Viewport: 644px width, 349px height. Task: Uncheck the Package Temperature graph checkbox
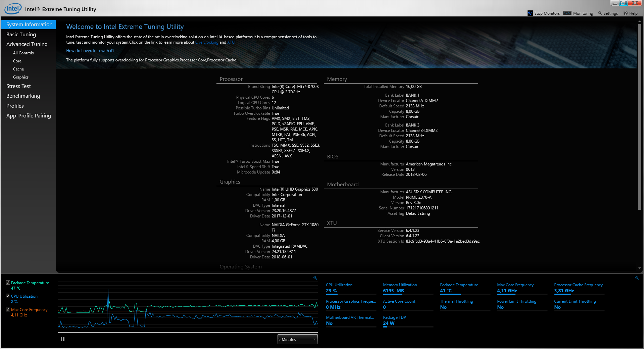8,283
